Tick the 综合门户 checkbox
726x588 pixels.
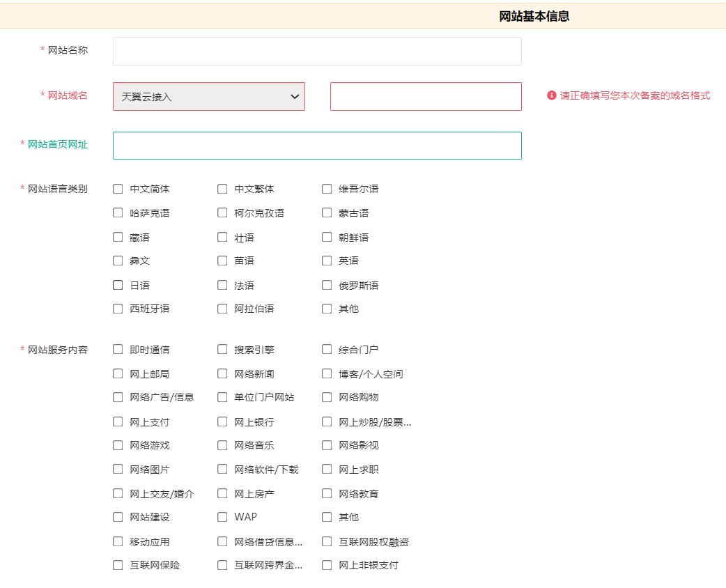327,350
